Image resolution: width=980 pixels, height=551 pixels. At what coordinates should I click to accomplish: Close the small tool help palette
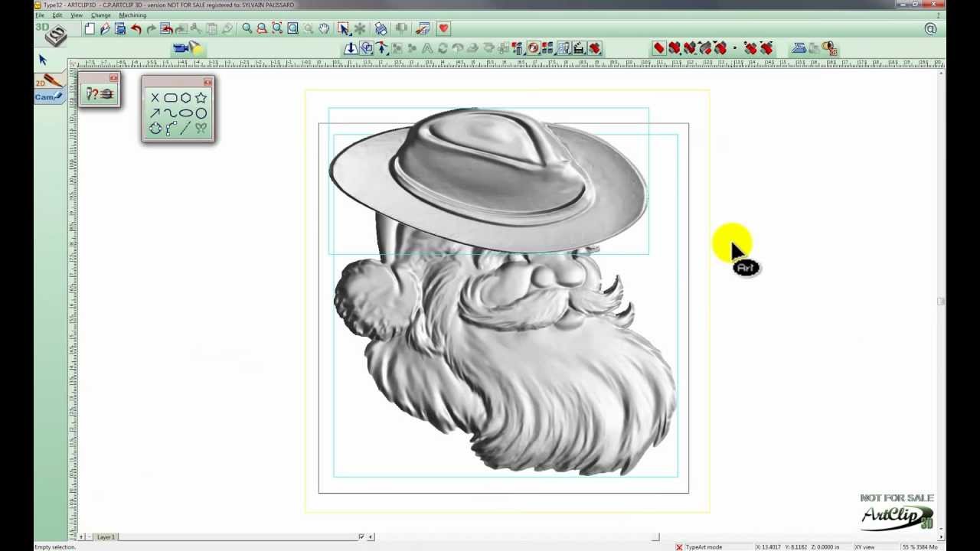tap(113, 78)
